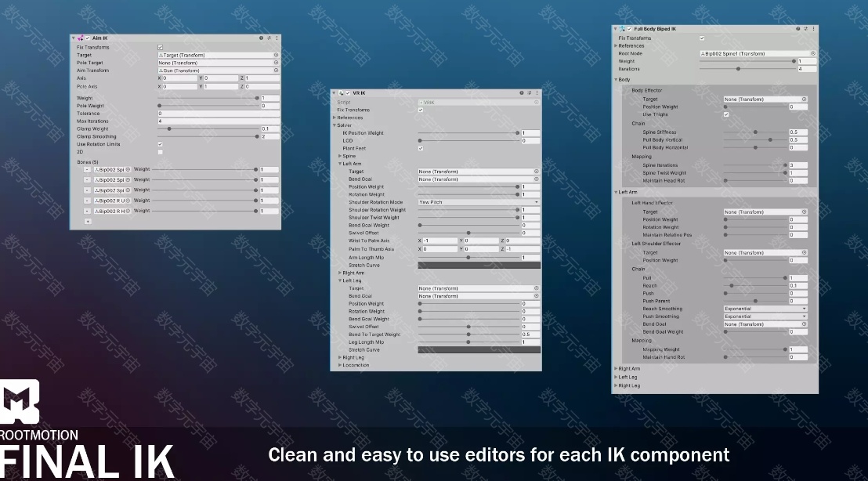Viewport: 868px width, 481px height.
Task: Open the Left Arm Stretch Curve editor
Action: point(479,265)
